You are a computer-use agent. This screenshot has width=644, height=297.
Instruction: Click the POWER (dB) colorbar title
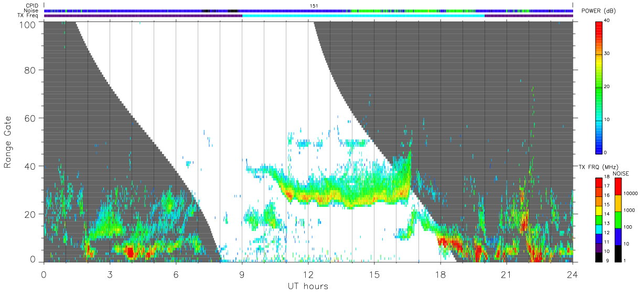(599, 11)
